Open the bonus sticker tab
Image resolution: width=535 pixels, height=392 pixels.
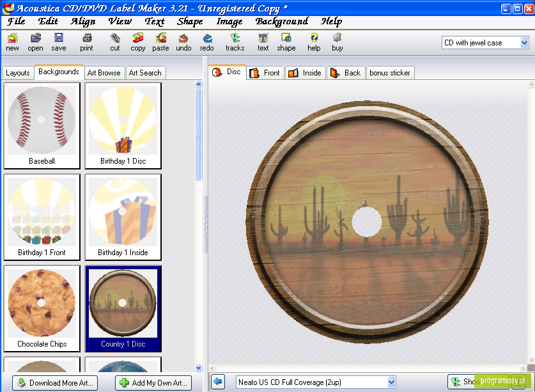click(390, 73)
